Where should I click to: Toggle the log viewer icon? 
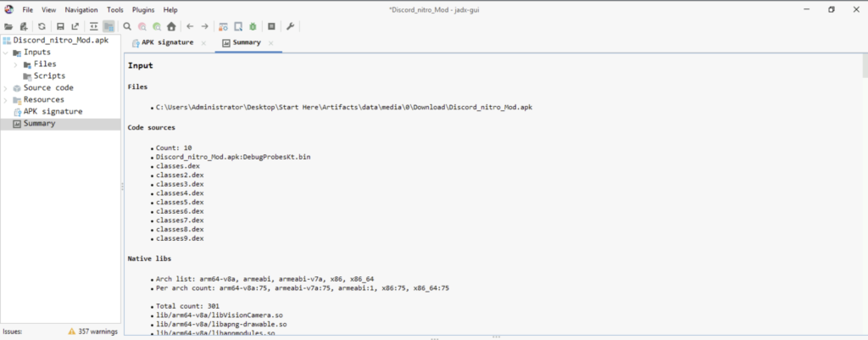click(x=271, y=26)
